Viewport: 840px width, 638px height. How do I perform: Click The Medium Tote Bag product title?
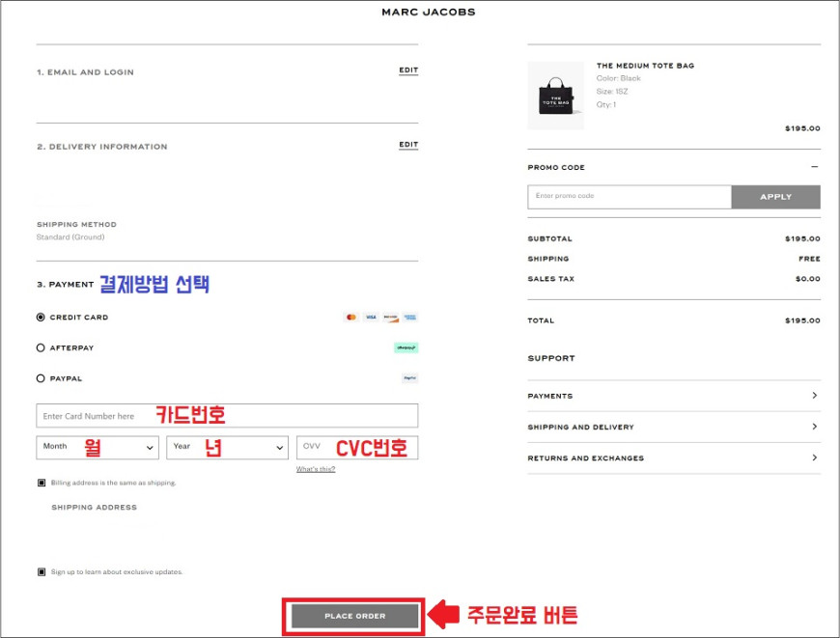tap(646, 66)
